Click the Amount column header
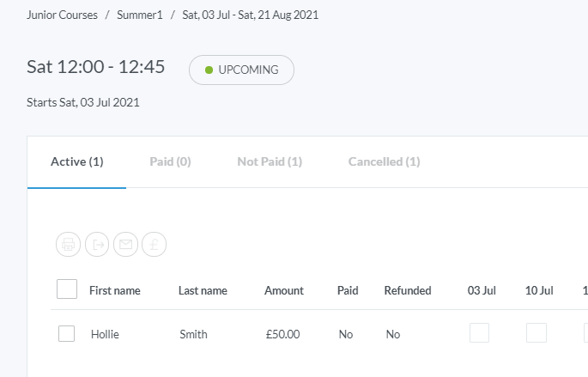The width and height of the screenshot is (588, 377). [x=283, y=290]
